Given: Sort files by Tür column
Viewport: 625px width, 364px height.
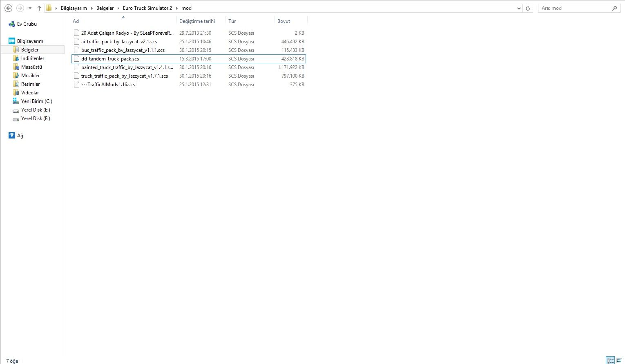Looking at the screenshot, I should coord(250,21).
